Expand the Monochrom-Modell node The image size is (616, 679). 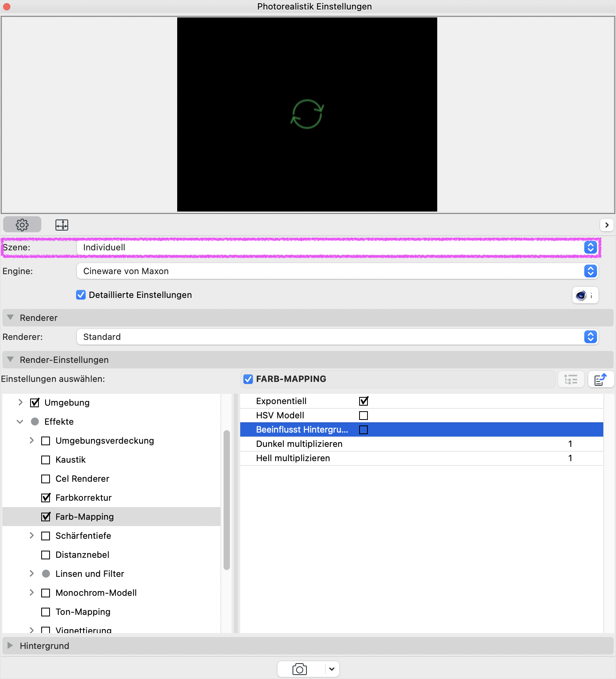[32, 593]
